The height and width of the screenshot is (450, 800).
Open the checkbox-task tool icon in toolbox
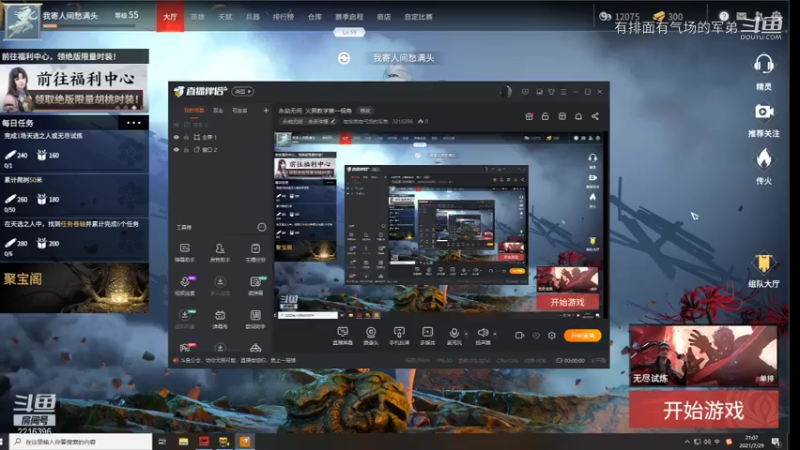pyautogui.click(x=255, y=248)
